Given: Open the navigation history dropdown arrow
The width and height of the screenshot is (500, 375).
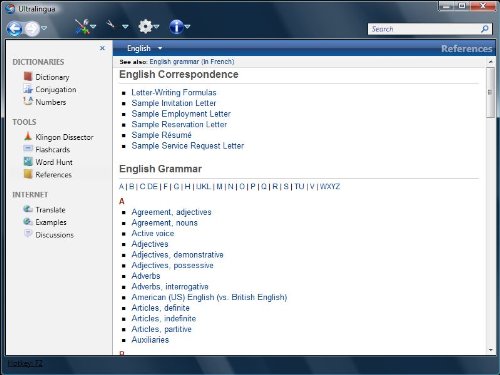Looking at the screenshot, I should (x=44, y=28).
